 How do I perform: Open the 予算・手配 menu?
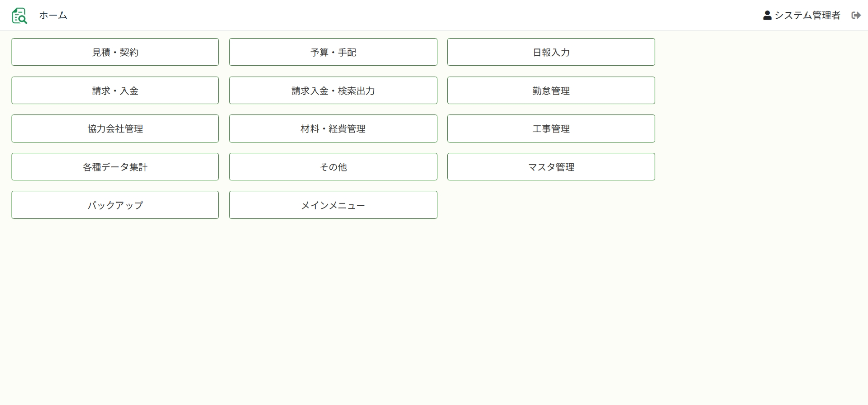[333, 52]
